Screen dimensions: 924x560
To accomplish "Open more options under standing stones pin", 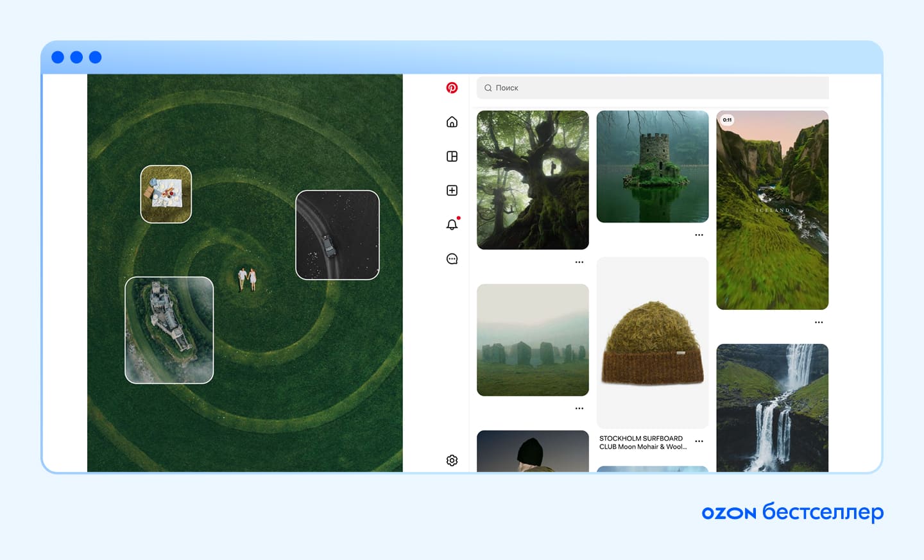I will (579, 408).
